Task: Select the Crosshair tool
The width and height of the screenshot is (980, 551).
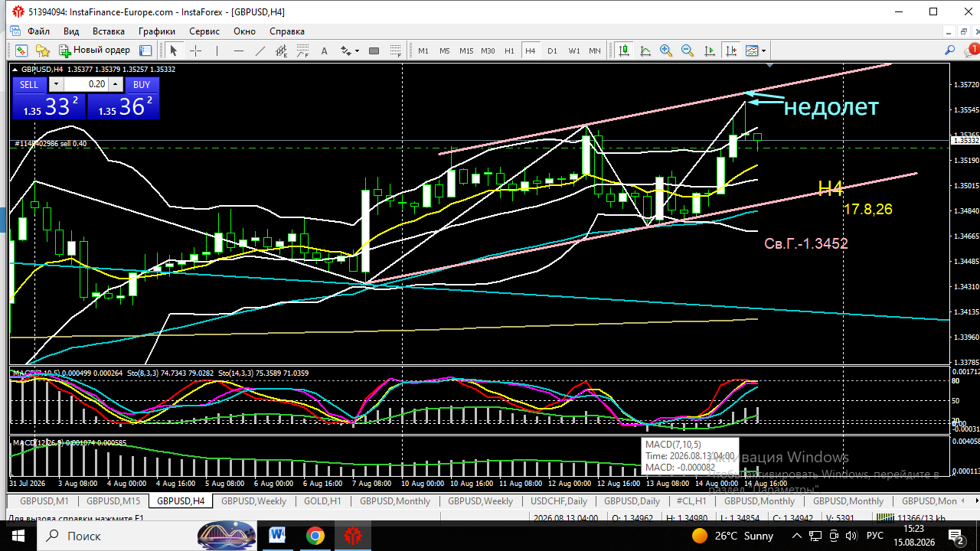Action: [x=195, y=51]
